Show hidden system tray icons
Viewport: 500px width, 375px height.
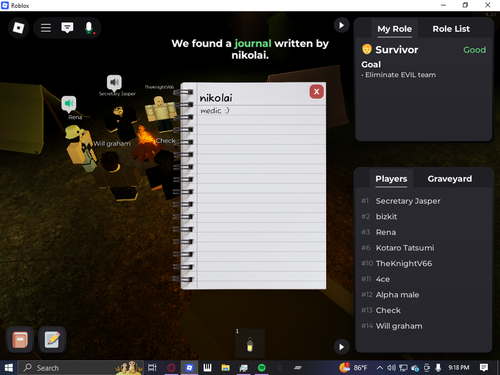[380, 368]
